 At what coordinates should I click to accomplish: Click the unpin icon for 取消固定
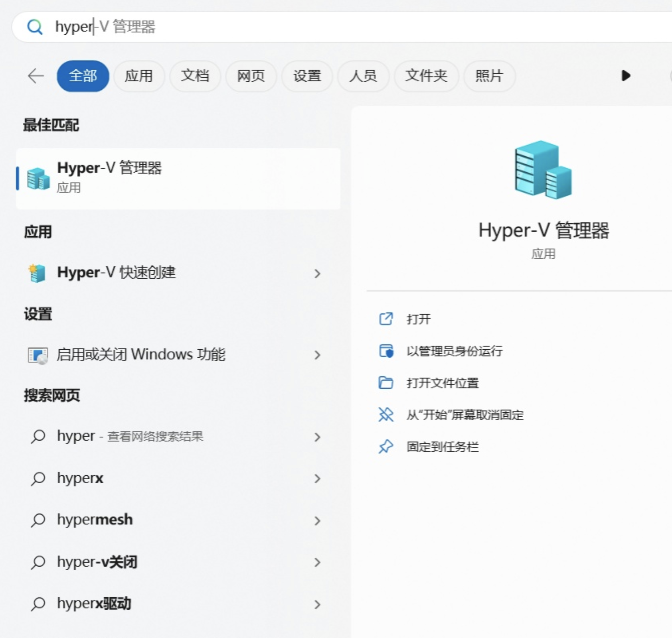click(386, 415)
